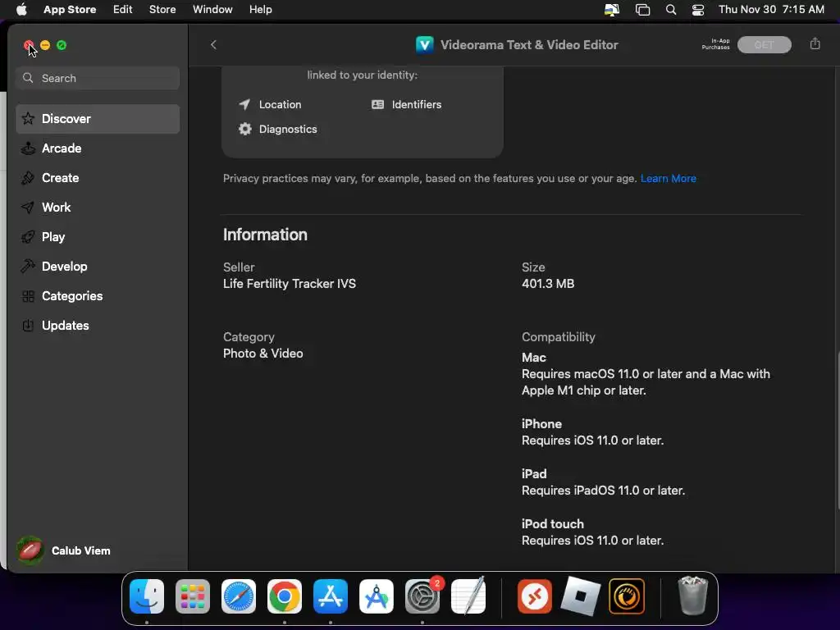Click the Photo & Video category value

pyautogui.click(x=263, y=353)
